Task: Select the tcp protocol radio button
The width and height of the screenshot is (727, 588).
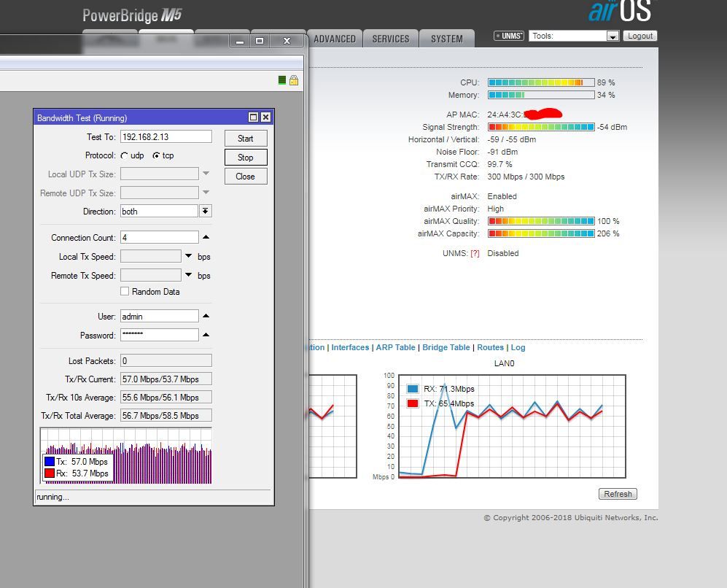Action: coord(156,156)
